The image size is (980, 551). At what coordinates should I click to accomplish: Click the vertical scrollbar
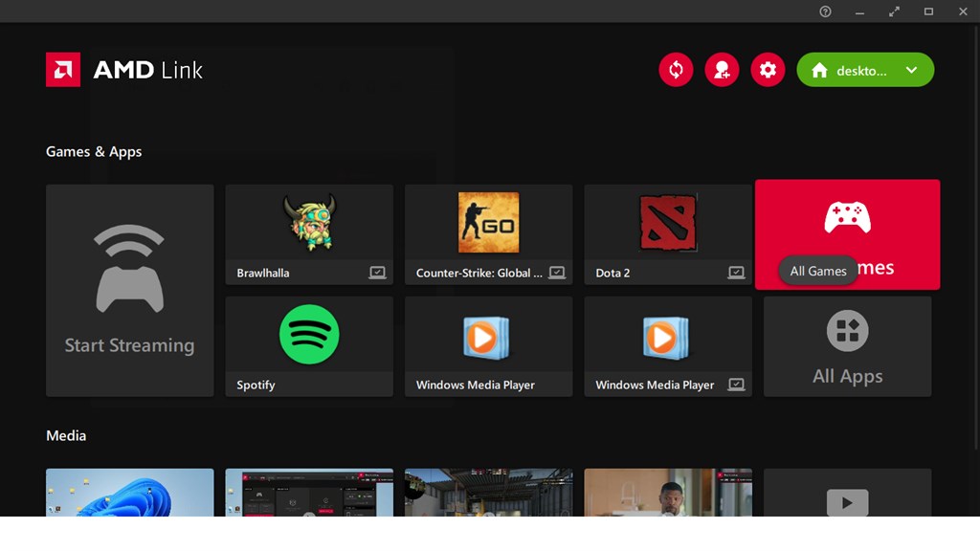pyautogui.click(x=976, y=237)
